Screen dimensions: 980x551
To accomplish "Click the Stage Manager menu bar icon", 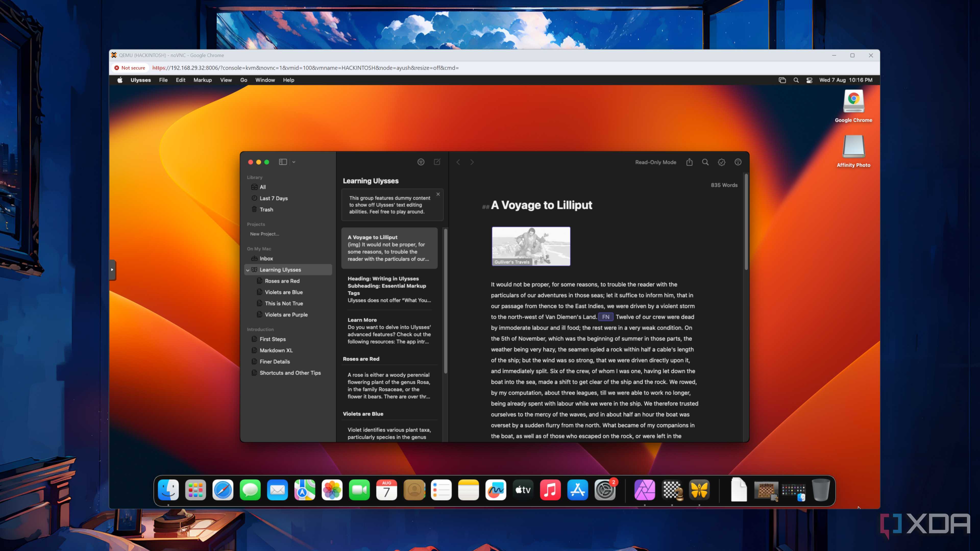I will (x=782, y=80).
